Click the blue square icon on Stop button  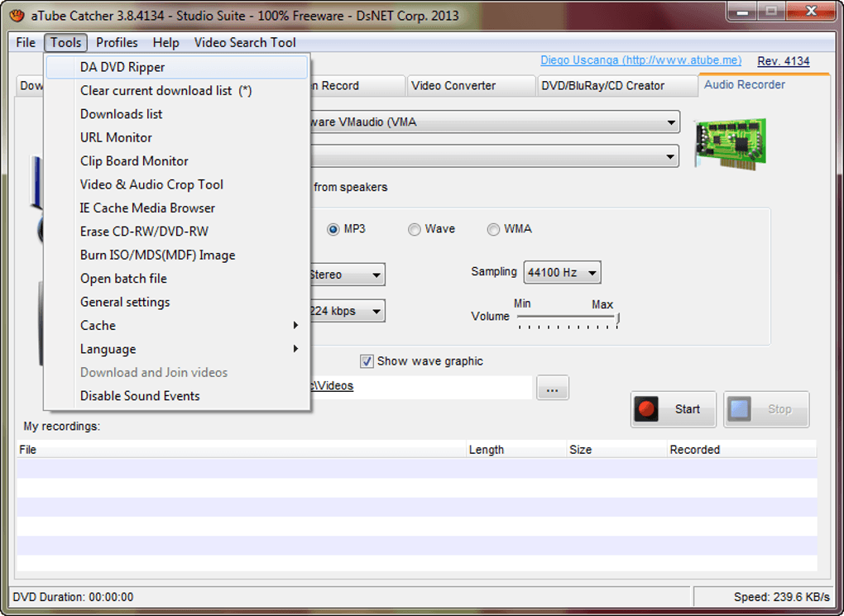coord(739,409)
